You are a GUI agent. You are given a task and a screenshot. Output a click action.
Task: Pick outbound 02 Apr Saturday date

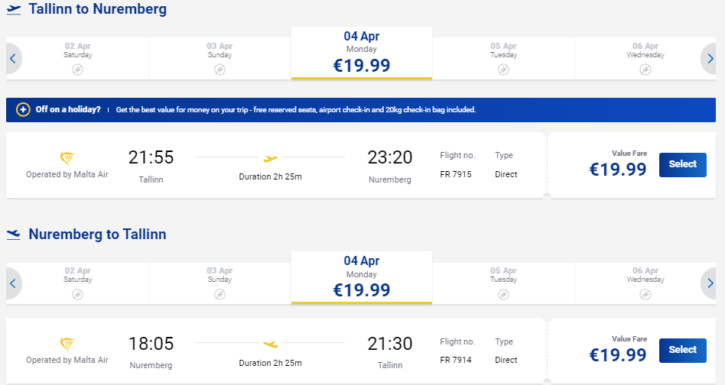pyautogui.click(x=78, y=58)
